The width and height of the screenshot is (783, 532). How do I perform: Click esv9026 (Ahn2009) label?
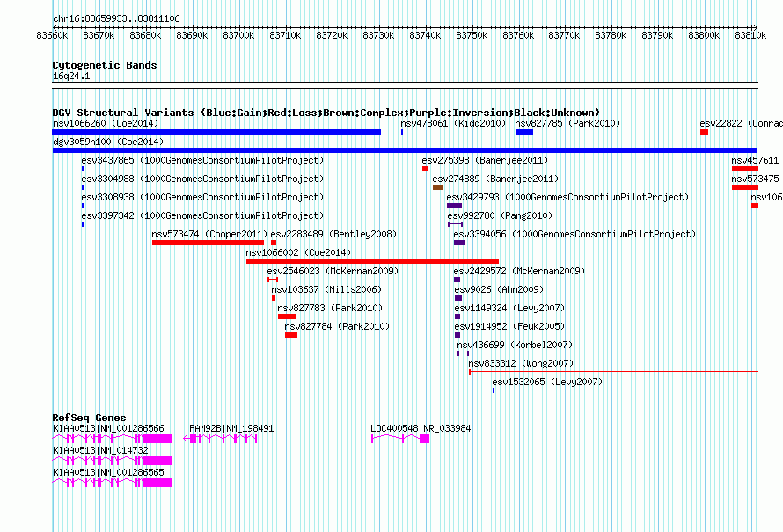(499, 289)
